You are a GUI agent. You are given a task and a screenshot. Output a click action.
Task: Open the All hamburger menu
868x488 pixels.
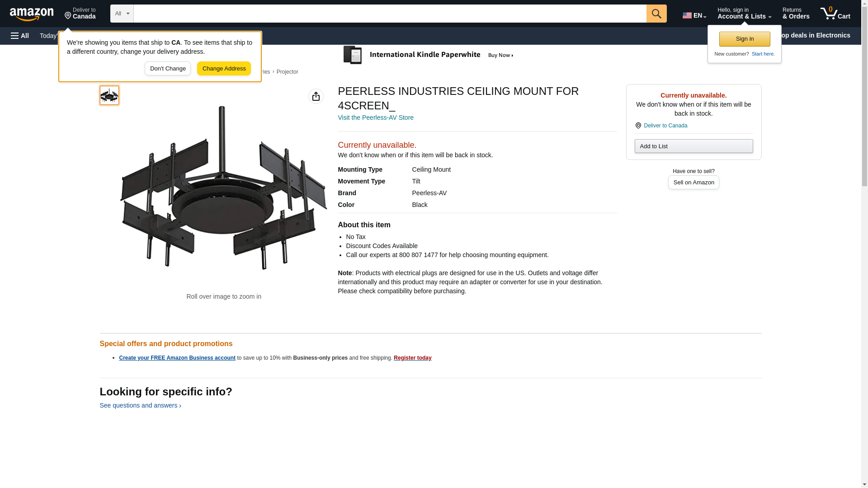tap(20, 36)
